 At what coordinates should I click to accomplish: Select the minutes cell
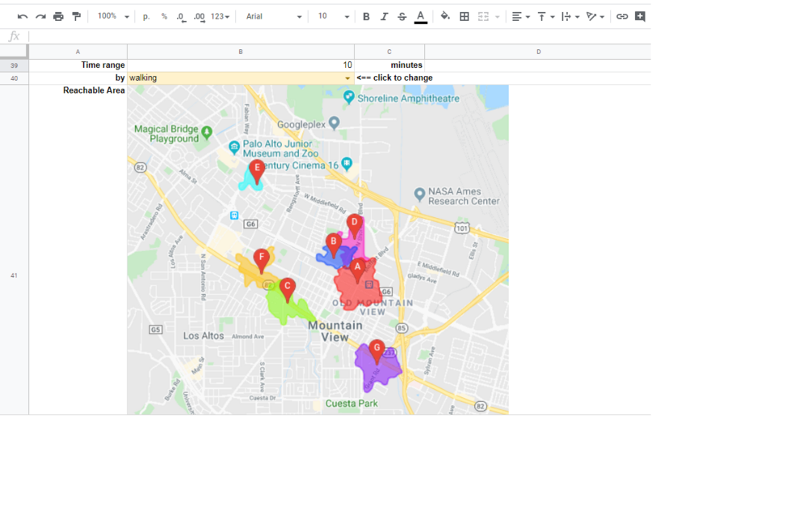coord(389,65)
